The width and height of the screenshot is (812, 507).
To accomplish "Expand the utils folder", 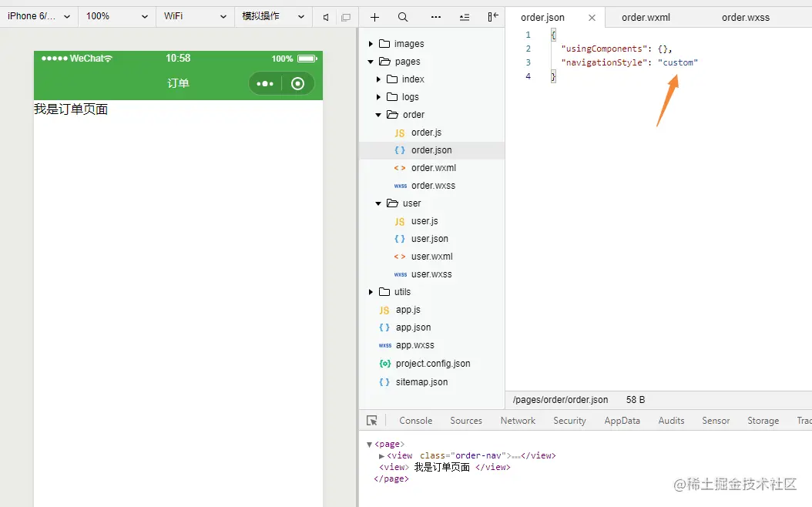I will pyautogui.click(x=371, y=292).
